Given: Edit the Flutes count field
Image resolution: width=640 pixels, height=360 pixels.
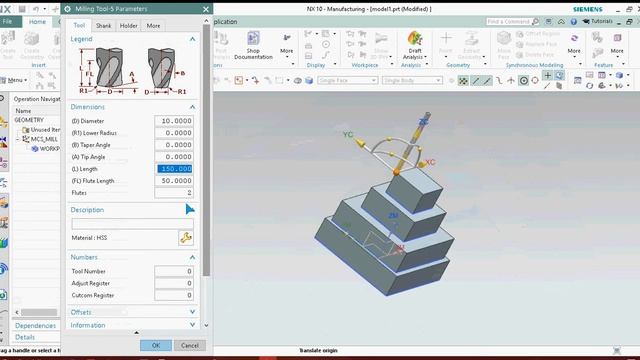Looking at the screenshot, I should 174,193.
